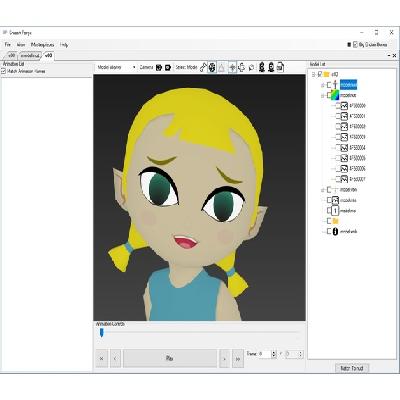Select the mesh label ending 0003
This screenshot has height=400, width=400.
click(x=357, y=137)
